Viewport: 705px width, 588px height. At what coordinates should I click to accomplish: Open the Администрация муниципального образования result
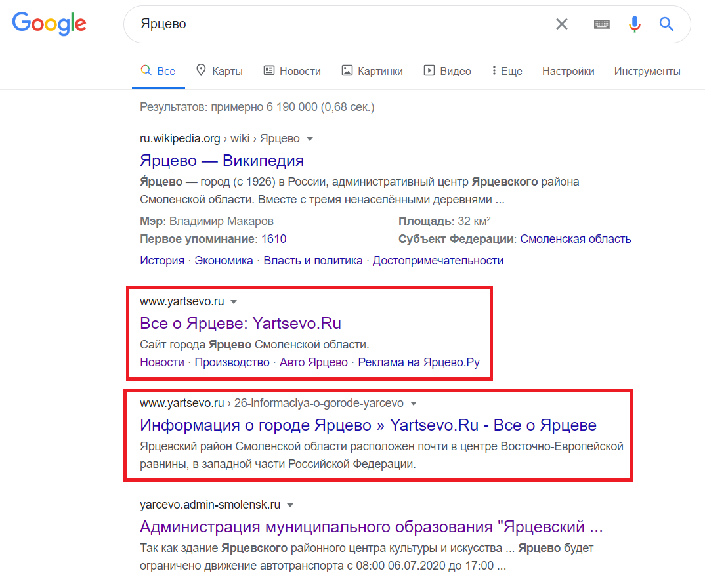click(x=372, y=526)
